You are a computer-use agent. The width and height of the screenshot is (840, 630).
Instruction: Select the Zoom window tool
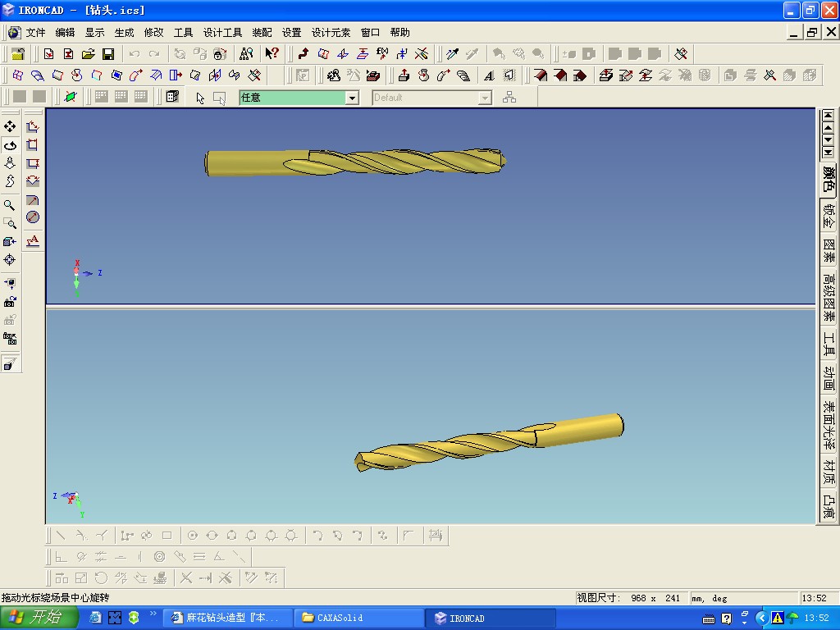tap(10, 223)
